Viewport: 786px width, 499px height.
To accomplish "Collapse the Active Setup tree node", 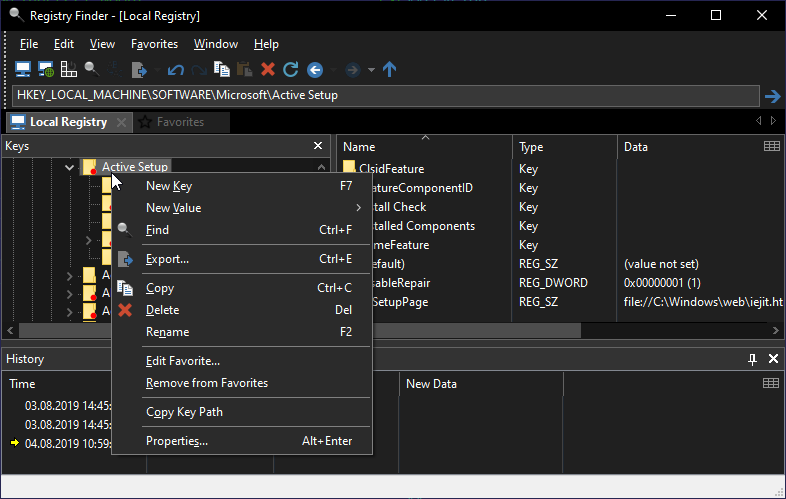I will tap(69, 167).
